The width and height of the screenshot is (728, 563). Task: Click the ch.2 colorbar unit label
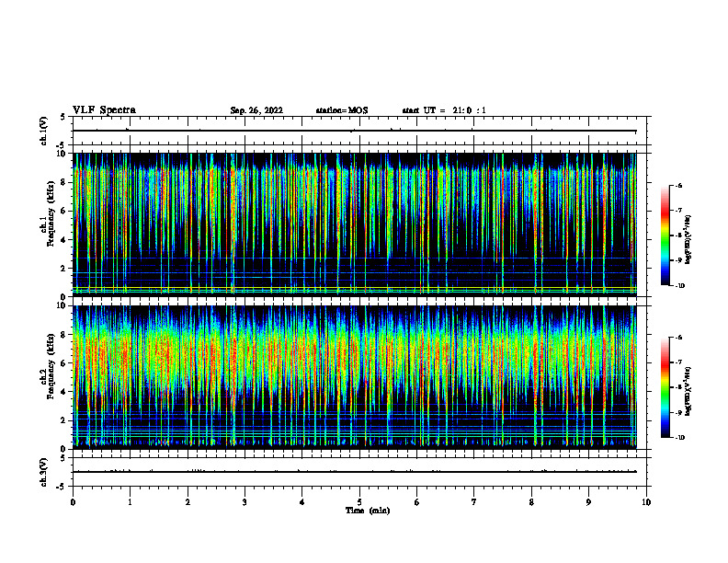(688, 391)
